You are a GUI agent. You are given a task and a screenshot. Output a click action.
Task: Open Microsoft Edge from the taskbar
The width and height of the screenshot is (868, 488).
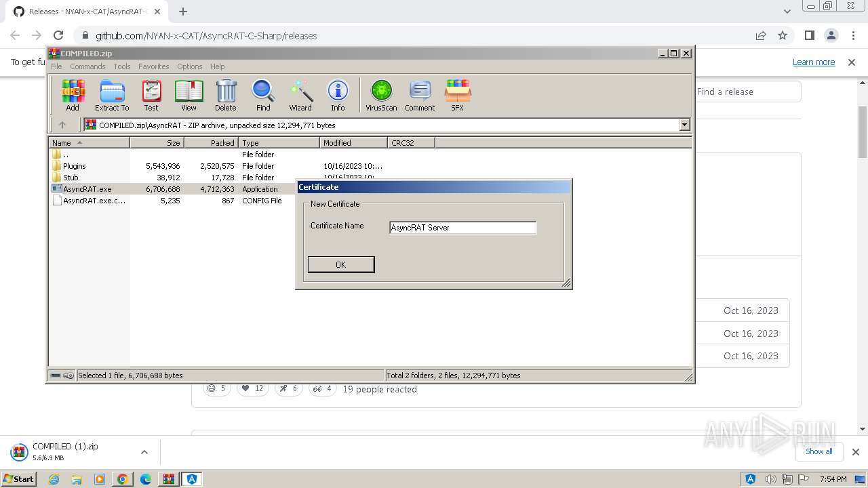[146, 479]
